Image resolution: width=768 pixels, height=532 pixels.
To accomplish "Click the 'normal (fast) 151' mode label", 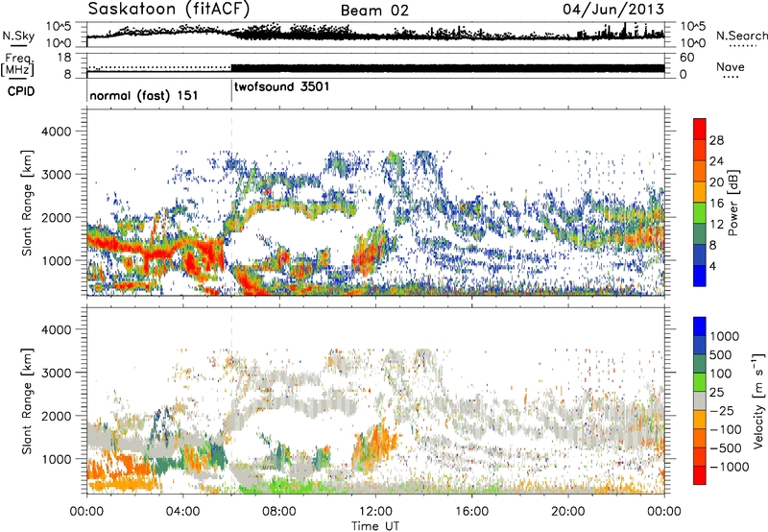I will click(144, 95).
